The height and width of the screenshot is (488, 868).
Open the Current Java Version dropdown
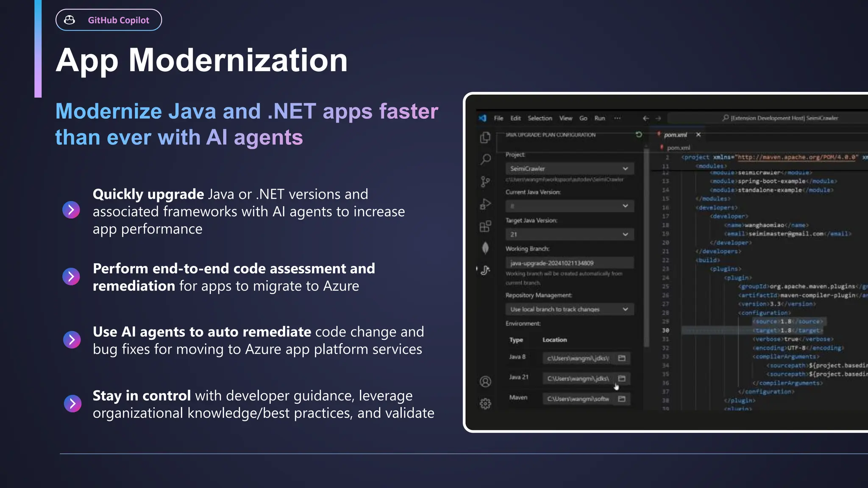pos(570,206)
